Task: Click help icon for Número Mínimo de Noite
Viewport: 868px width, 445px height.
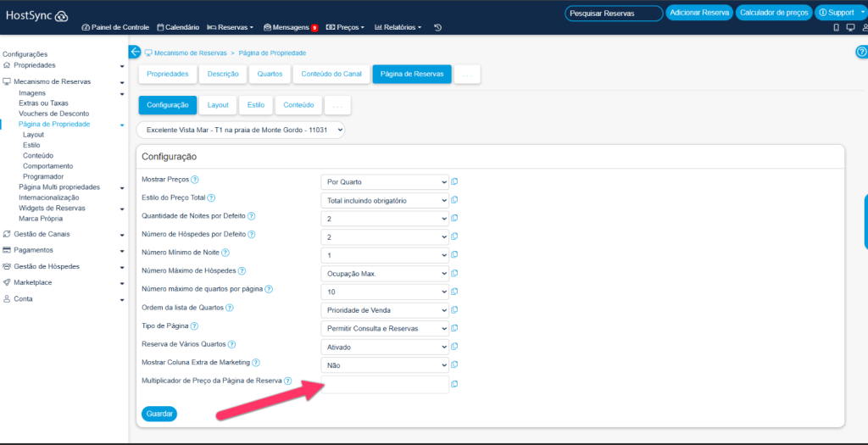Action: coord(225,253)
